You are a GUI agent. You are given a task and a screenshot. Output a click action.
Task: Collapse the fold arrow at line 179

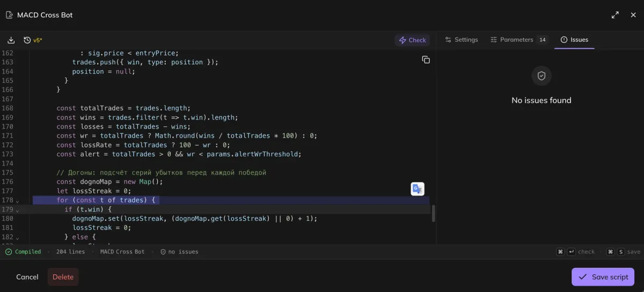click(18, 210)
